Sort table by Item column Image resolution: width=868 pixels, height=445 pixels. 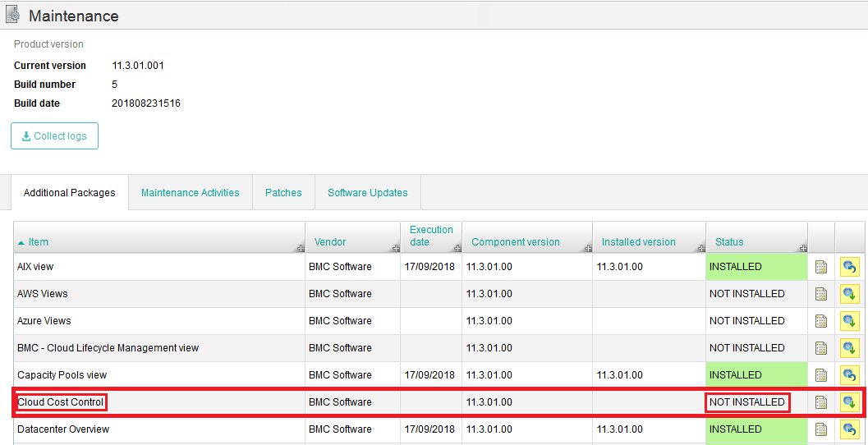(x=39, y=242)
